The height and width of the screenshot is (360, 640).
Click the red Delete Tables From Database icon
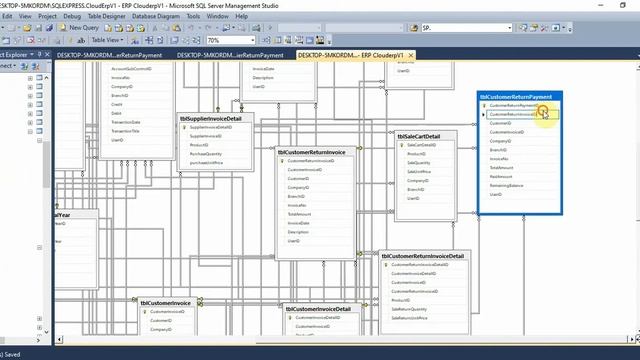pos(30,40)
